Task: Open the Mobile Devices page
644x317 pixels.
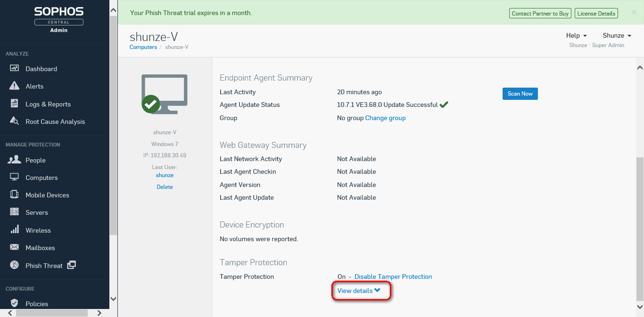Action: pyautogui.click(x=47, y=195)
